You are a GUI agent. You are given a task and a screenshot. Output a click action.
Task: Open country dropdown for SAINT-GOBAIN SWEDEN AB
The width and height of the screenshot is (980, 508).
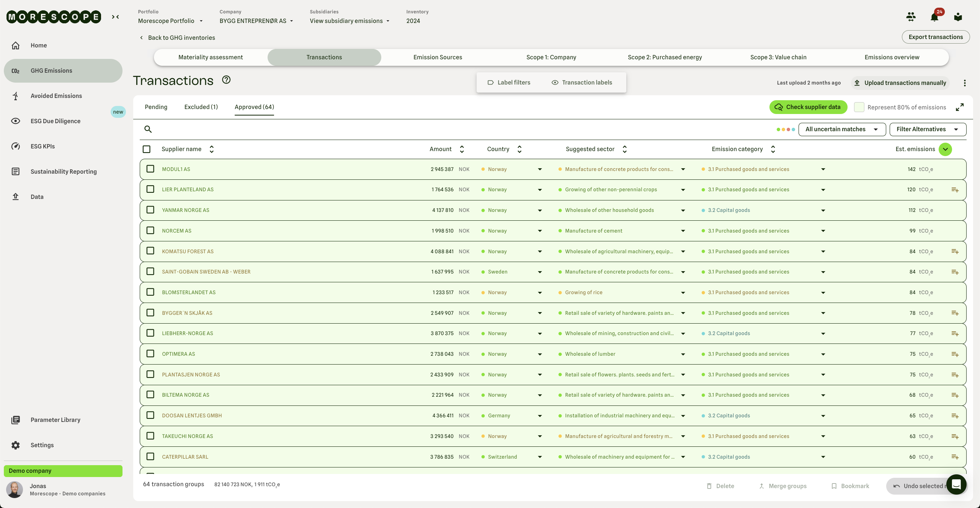point(540,272)
